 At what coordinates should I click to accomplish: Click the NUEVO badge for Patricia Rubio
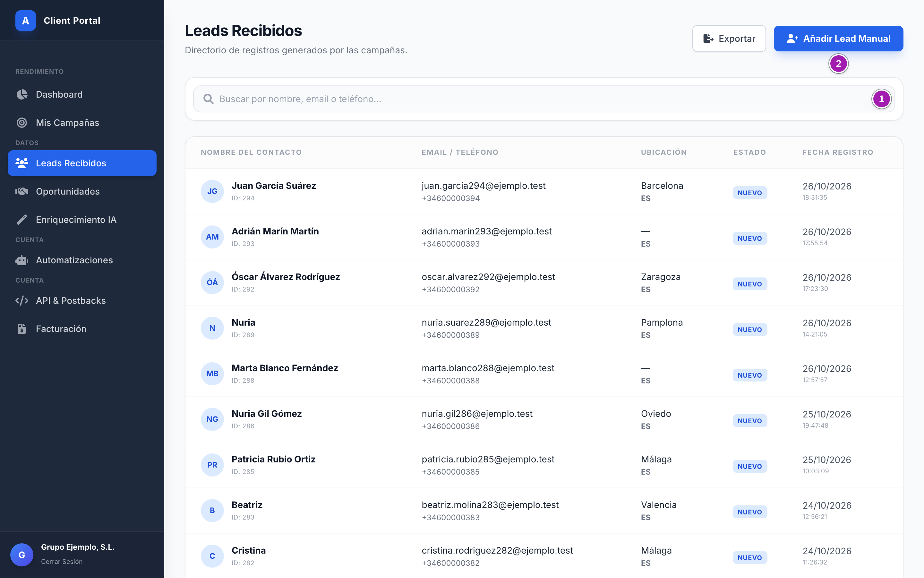click(x=749, y=466)
